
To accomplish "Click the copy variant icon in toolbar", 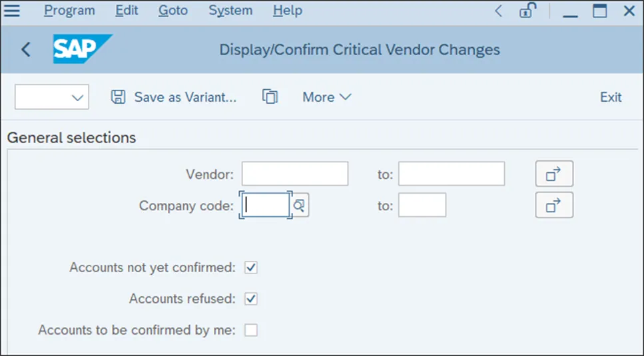I will 270,97.
